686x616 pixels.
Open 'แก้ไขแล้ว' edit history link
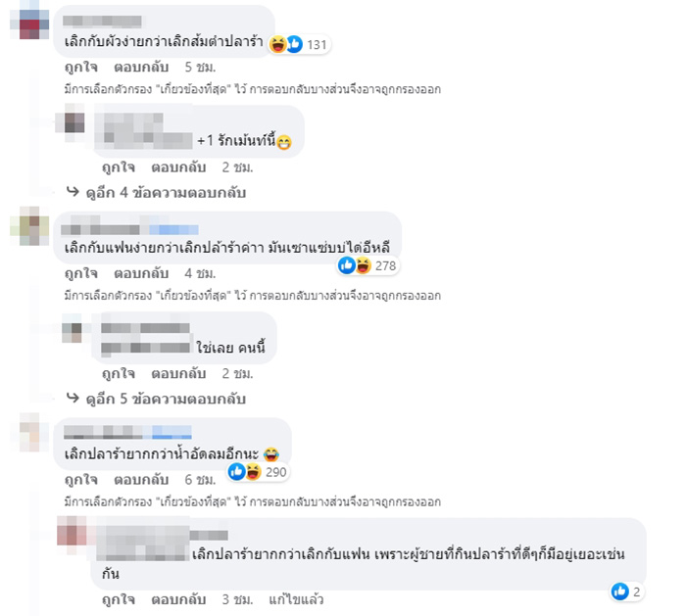tap(296, 599)
